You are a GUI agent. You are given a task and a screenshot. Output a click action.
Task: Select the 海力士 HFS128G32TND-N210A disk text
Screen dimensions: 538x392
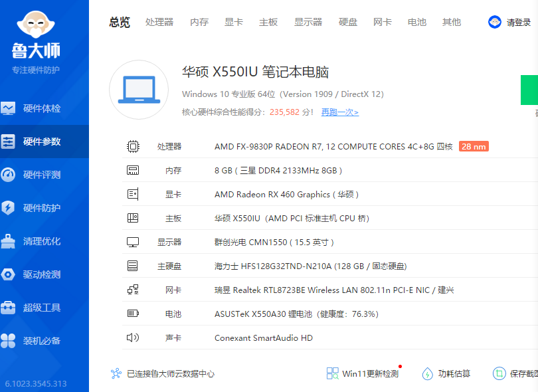tap(311, 266)
